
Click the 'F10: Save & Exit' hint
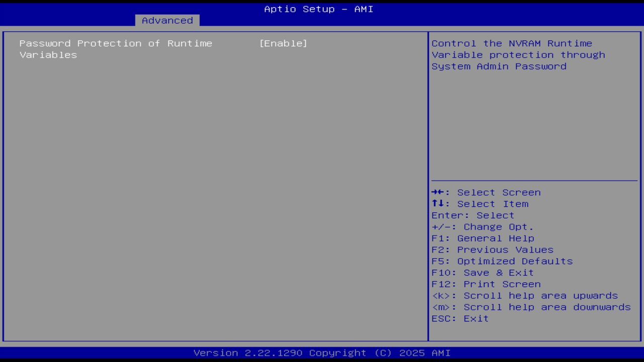coord(482,273)
